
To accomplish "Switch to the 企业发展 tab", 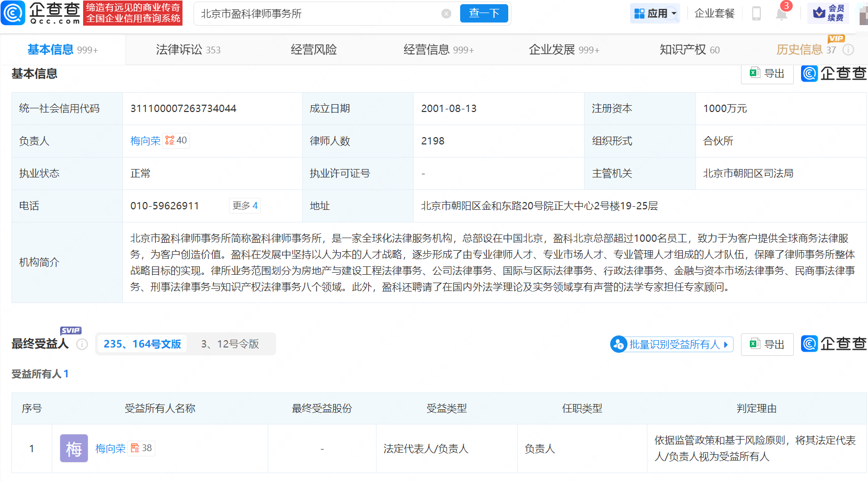I will [564, 50].
